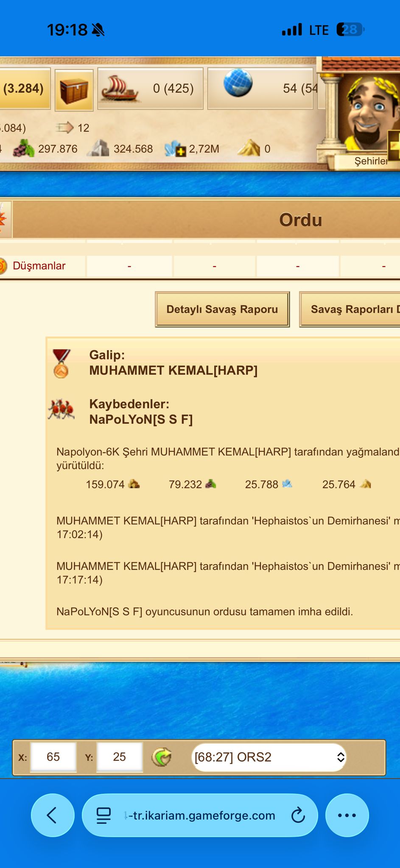
Task: Tap the blue globe world icon
Action: point(238,83)
